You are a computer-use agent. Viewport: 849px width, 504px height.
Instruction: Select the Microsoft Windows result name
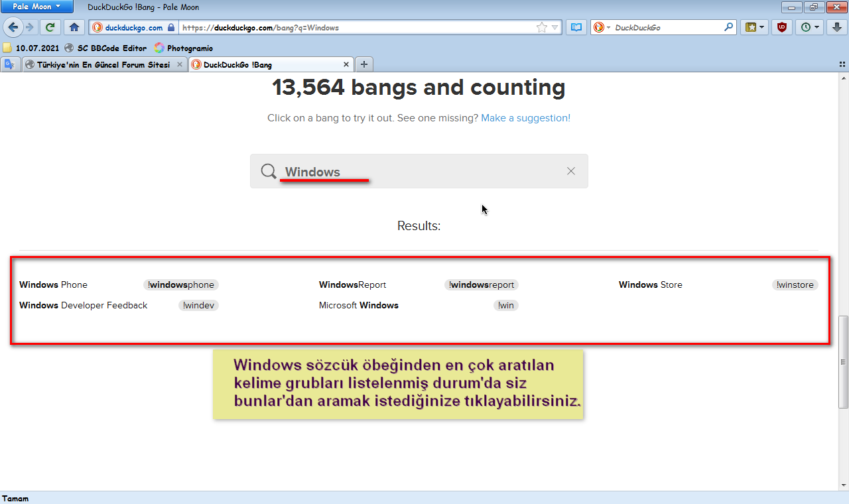[359, 305]
